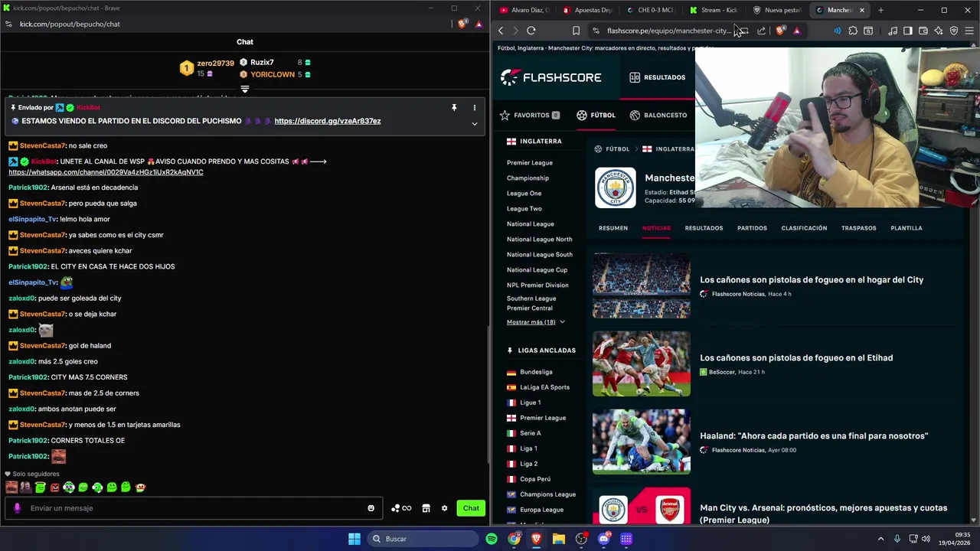Viewport: 980px width, 551px height.
Task: Switch to NOTICIAS team tab
Action: tap(656, 228)
